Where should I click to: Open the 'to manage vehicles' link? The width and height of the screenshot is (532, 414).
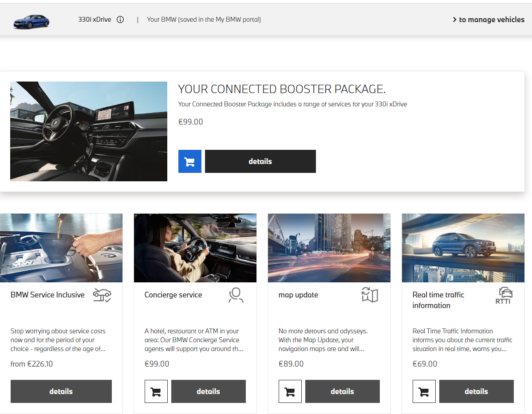488,20
